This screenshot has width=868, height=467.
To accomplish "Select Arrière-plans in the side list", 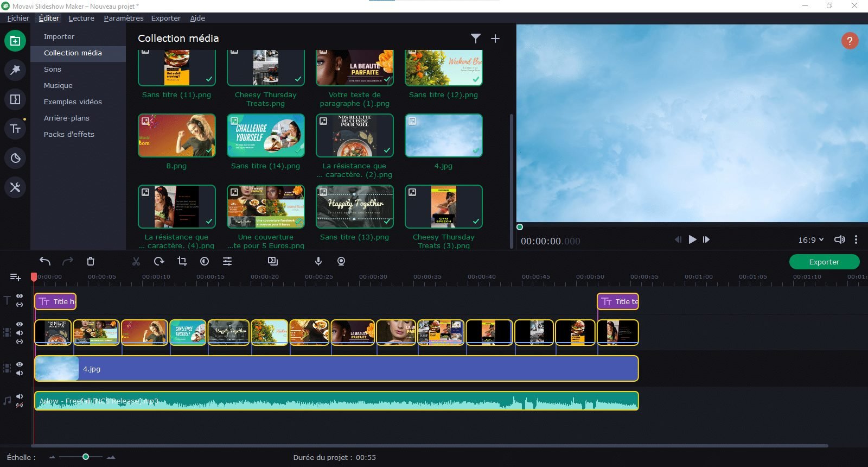I will coord(67,118).
